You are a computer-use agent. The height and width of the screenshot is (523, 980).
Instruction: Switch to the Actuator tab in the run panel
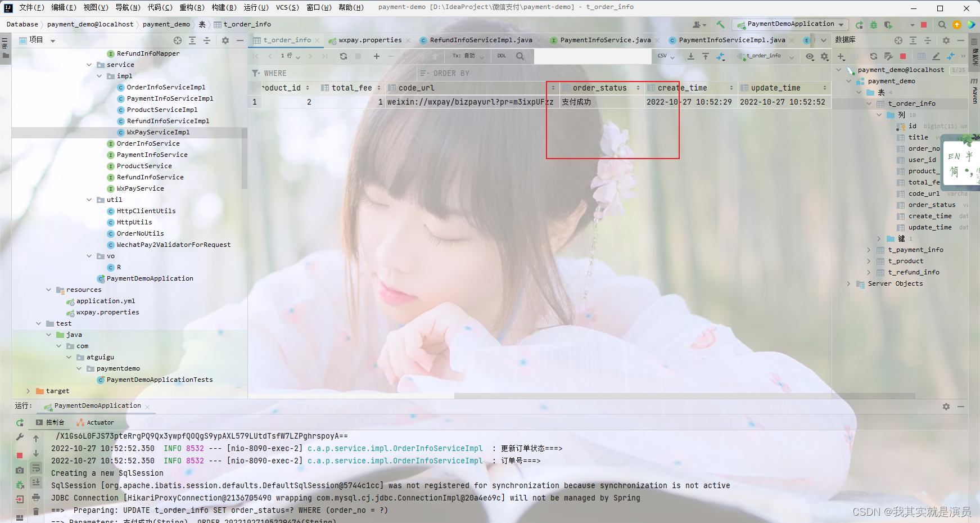[95, 422]
